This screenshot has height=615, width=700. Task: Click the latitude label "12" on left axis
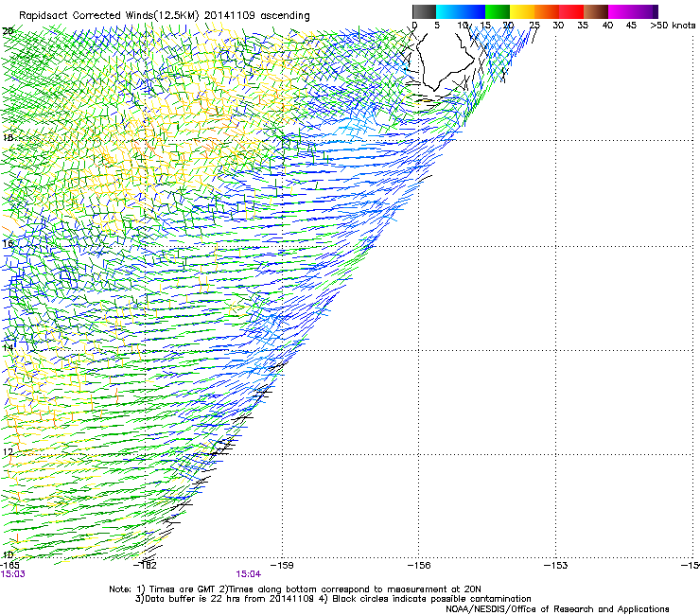pyautogui.click(x=8, y=452)
